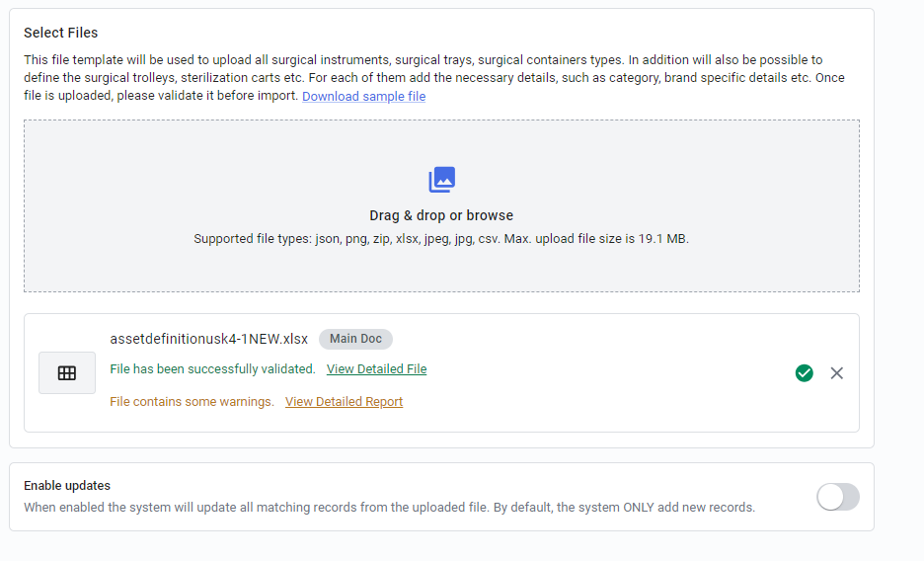The image size is (924, 561).
Task: Click the successfully validated status message
Action: click(x=212, y=368)
